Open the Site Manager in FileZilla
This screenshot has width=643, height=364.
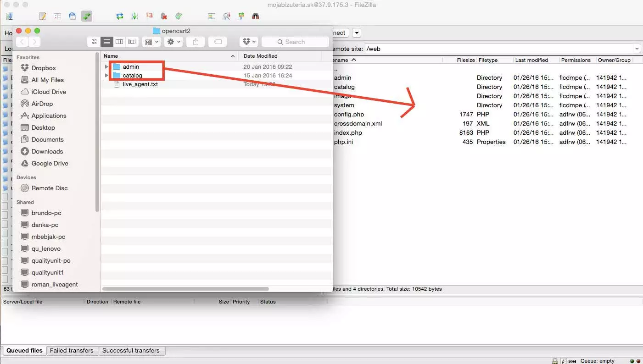(9, 16)
